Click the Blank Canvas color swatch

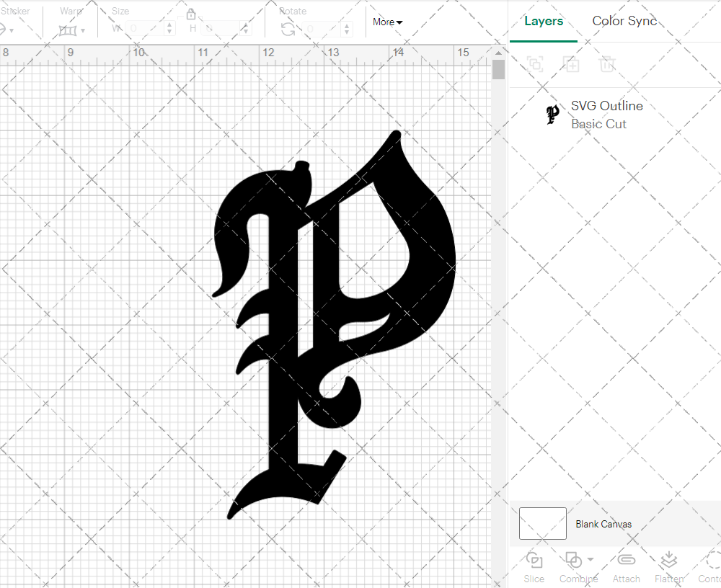coord(542,524)
